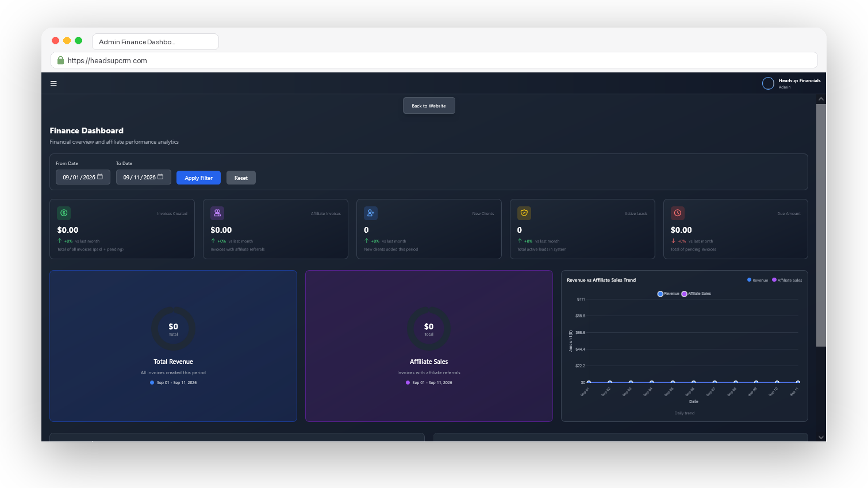The image size is (868, 488).
Task: Apply the date filter
Action: pyautogui.click(x=198, y=178)
